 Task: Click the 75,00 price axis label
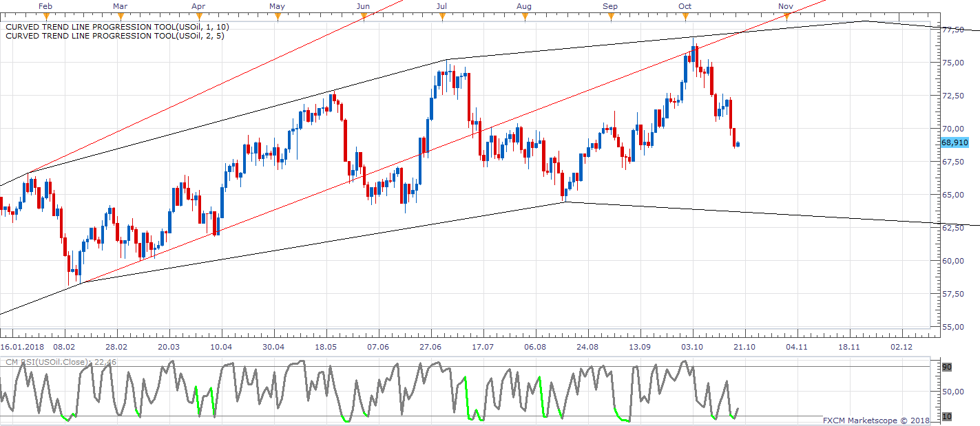click(x=952, y=63)
